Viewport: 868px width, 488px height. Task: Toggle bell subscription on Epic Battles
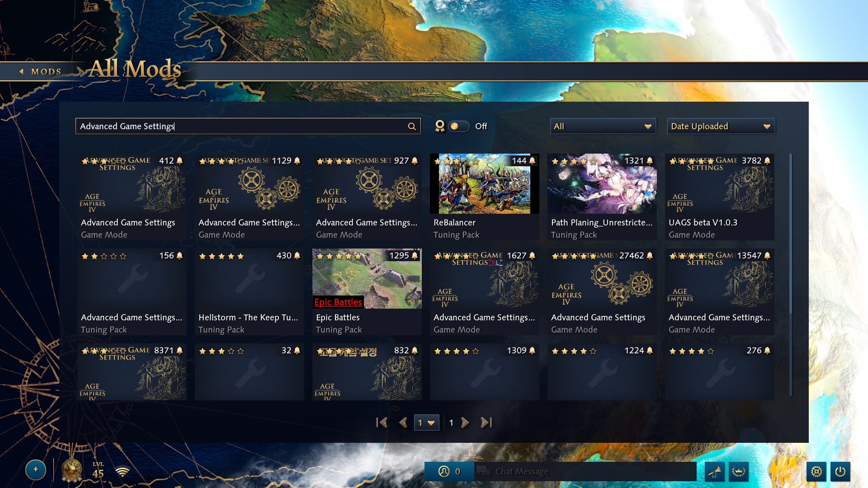[x=415, y=256]
